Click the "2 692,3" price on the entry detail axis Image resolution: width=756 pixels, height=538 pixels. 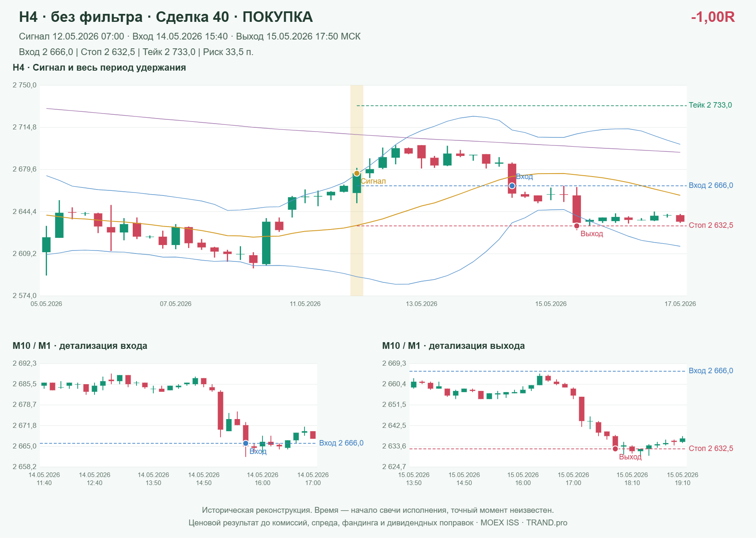(24, 363)
